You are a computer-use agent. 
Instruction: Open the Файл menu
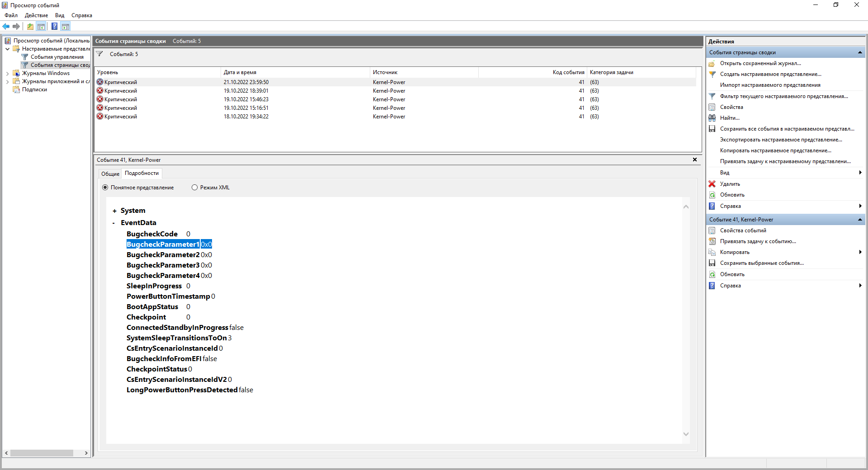[x=11, y=15]
